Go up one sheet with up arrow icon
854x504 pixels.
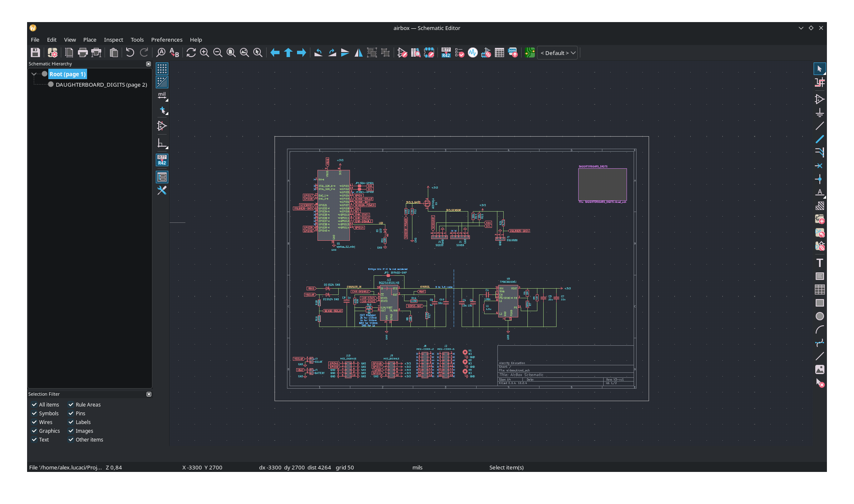pyautogui.click(x=288, y=52)
